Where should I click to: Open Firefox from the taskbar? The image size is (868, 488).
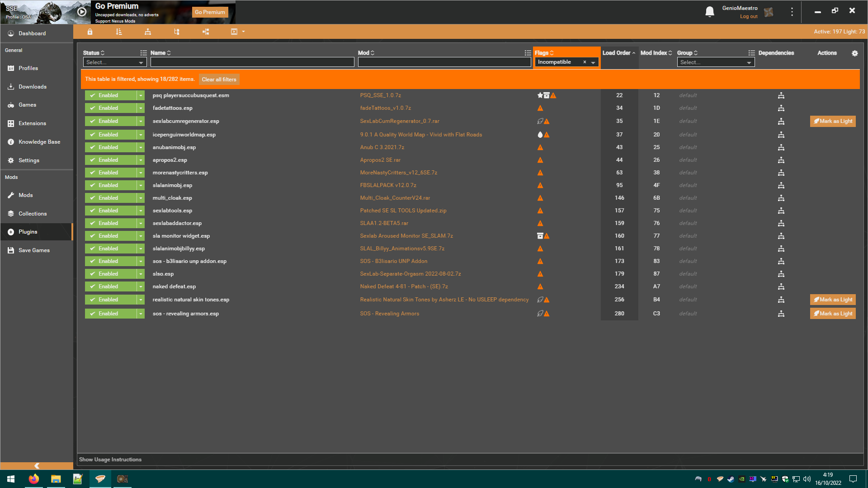pyautogui.click(x=34, y=479)
